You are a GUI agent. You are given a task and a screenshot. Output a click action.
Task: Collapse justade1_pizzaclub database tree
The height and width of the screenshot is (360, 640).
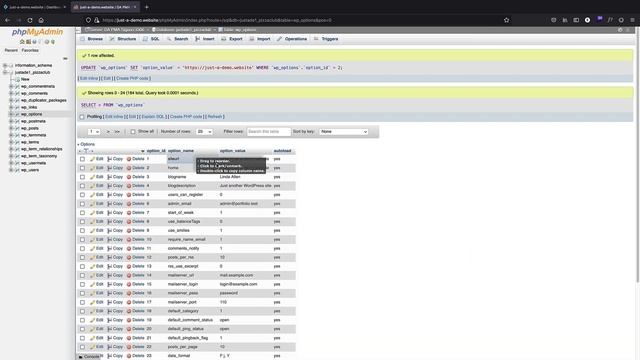click(5, 72)
